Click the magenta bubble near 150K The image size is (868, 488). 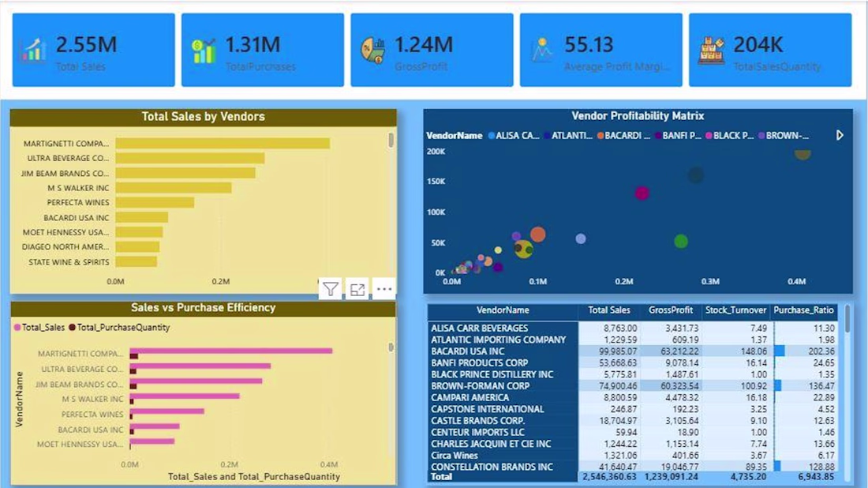click(642, 193)
